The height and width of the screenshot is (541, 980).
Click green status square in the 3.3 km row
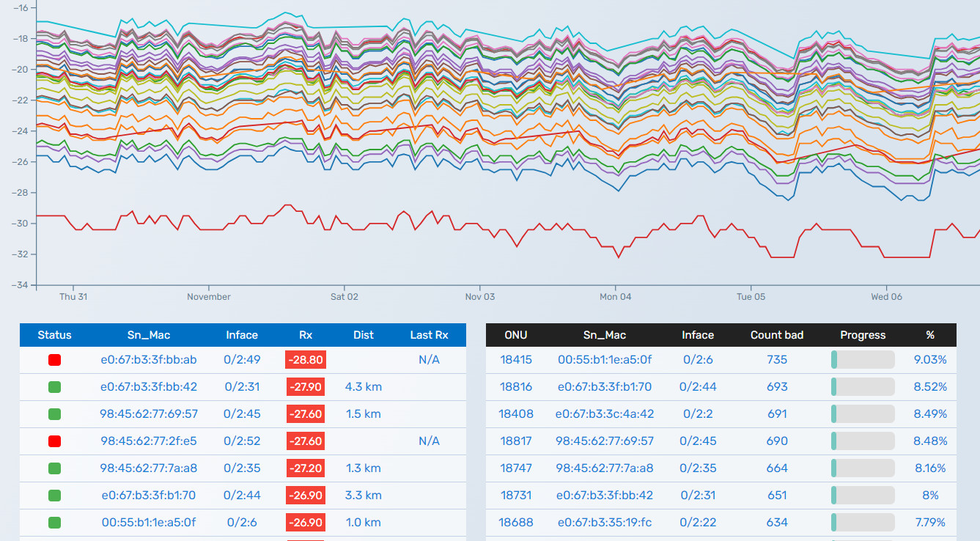click(x=54, y=496)
